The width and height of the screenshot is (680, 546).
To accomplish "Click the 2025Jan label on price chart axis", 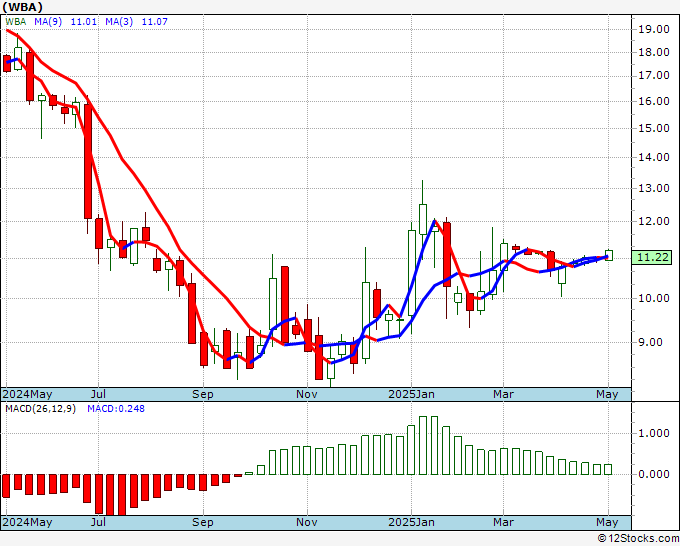I will point(411,394).
